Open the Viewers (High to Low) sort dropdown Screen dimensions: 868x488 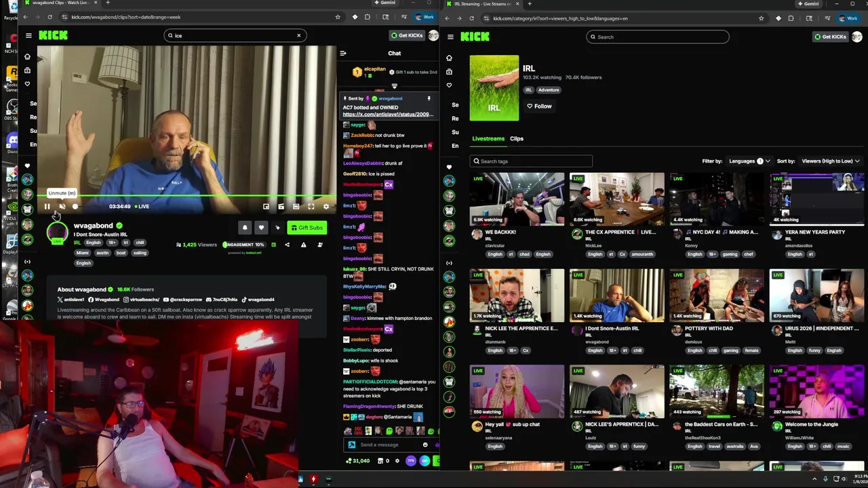click(x=830, y=161)
